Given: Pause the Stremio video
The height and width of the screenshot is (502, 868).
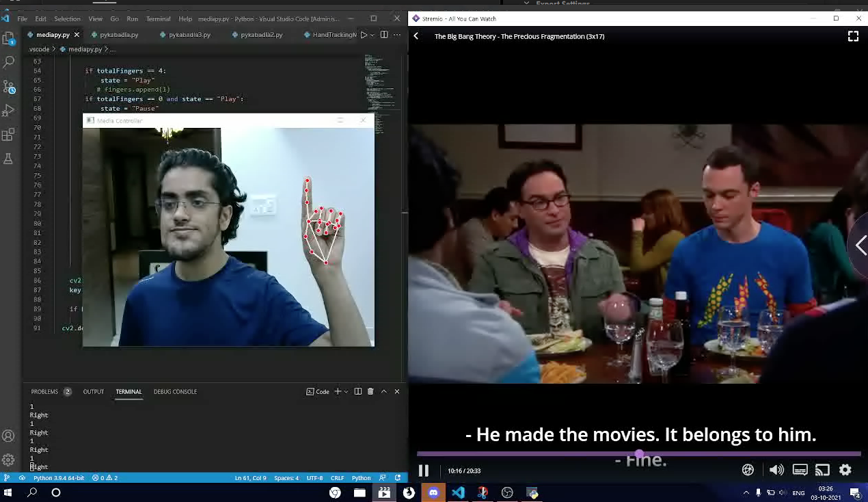Looking at the screenshot, I should (424, 471).
